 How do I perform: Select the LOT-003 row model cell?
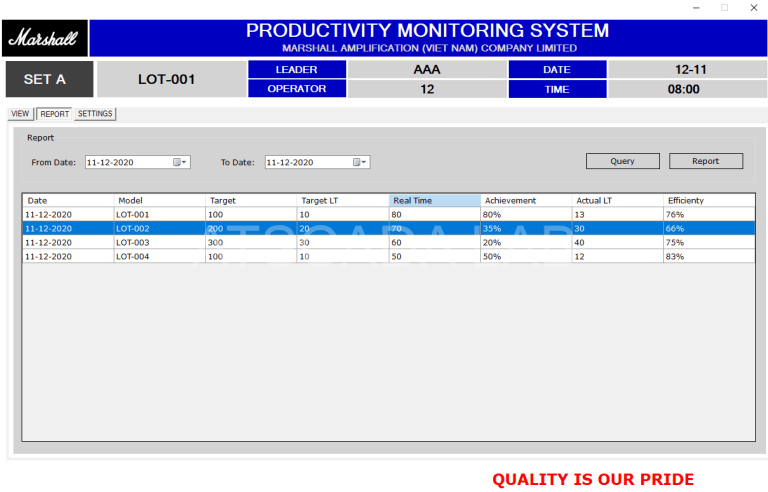click(x=160, y=243)
